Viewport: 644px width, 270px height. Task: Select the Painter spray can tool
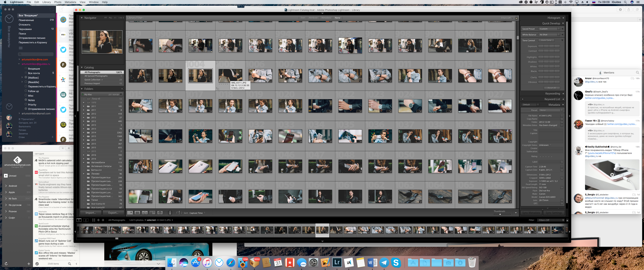pos(170,213)
